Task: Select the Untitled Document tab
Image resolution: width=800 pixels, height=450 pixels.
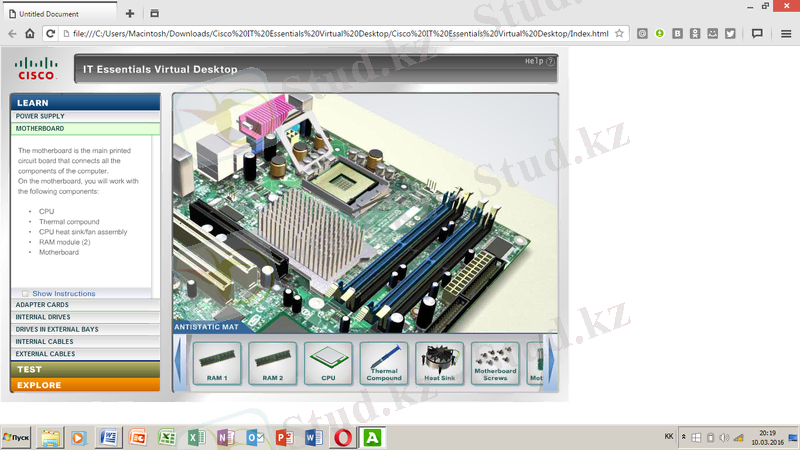Action: pyautogui.click(x=59, y=14)
